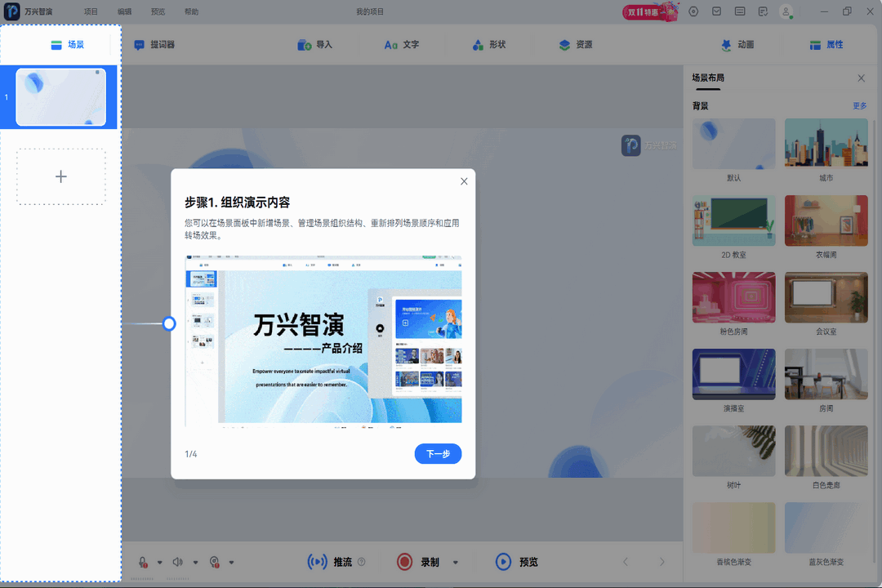Go to previous scene with left arrow
882x588 pixels.
pyautogui.click(x=626, y=562)
